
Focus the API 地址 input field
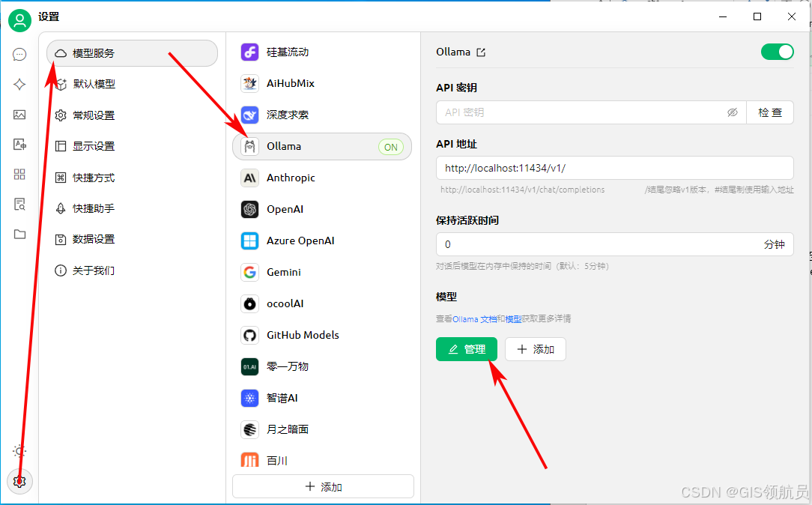click(x=615, y=168)
